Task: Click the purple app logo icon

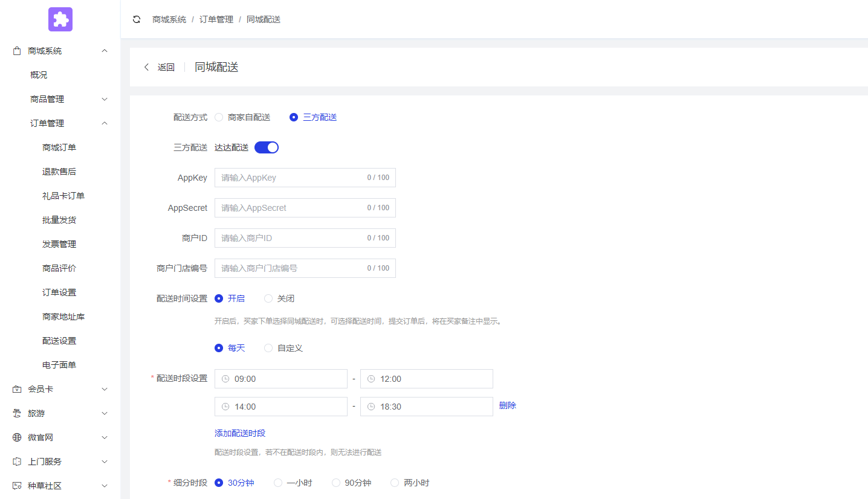Action: (60, 19)
